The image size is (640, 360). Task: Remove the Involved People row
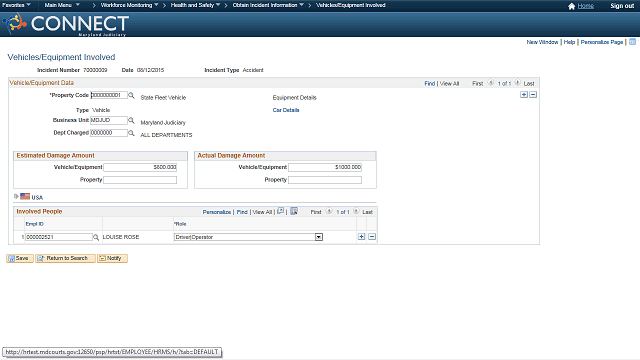(x=372, y=237)
